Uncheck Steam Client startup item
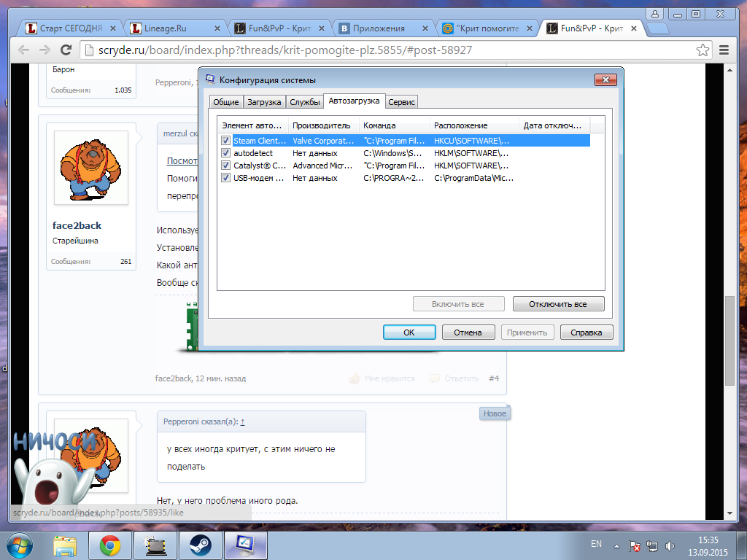Screen dimensions: 747x560 pyautogui.click(x=226, y=141)
